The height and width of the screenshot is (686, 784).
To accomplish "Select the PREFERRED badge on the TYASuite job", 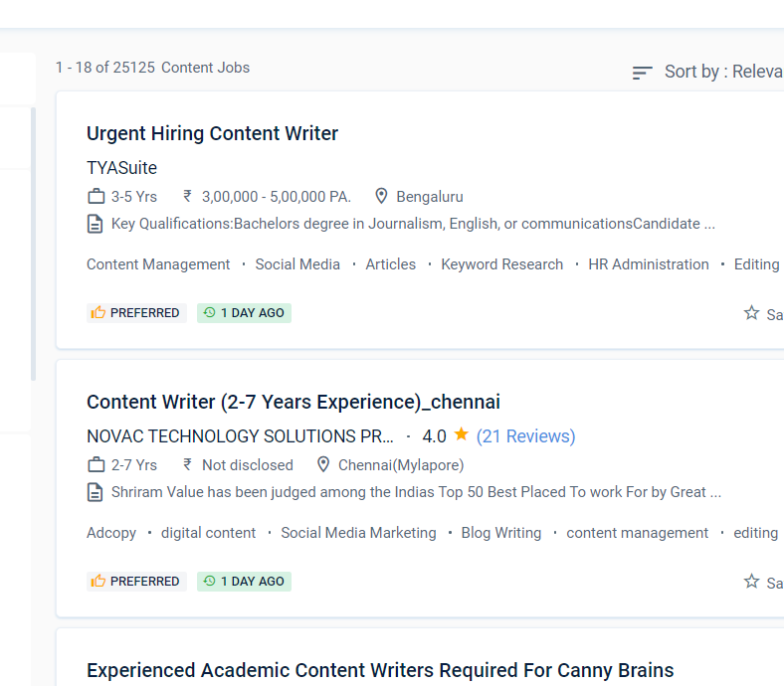I will pos(136,313).
